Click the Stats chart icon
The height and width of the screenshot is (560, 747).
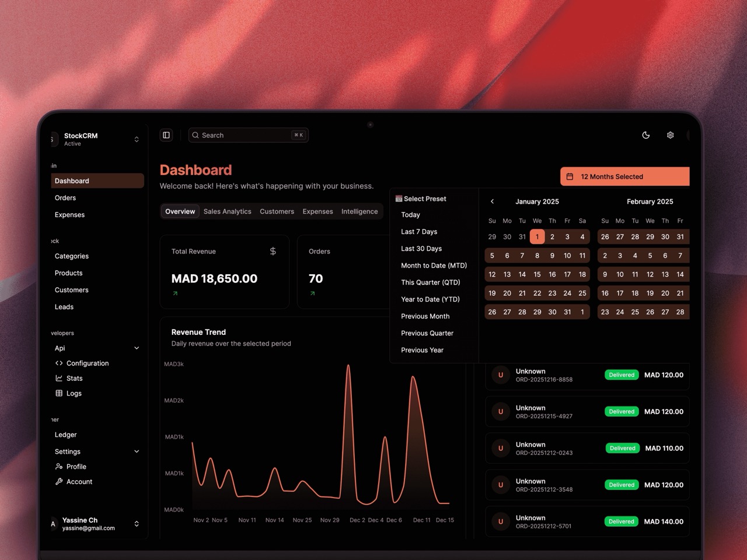59,378
